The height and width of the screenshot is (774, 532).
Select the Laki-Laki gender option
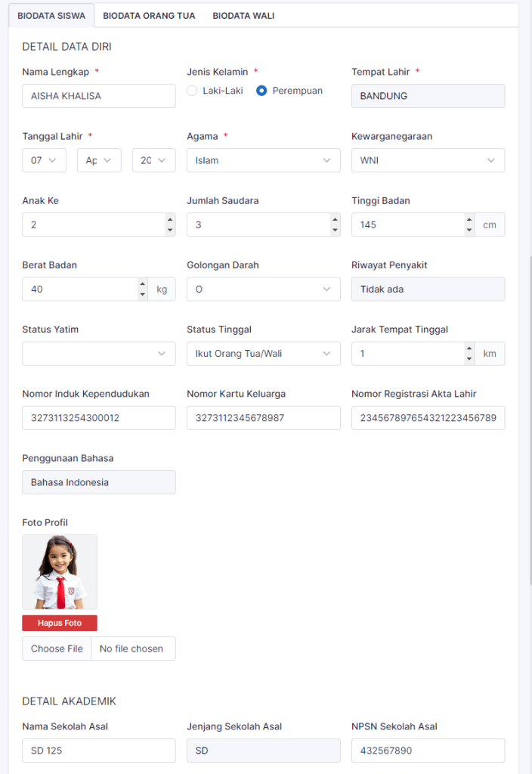click(x=192, y=91)
